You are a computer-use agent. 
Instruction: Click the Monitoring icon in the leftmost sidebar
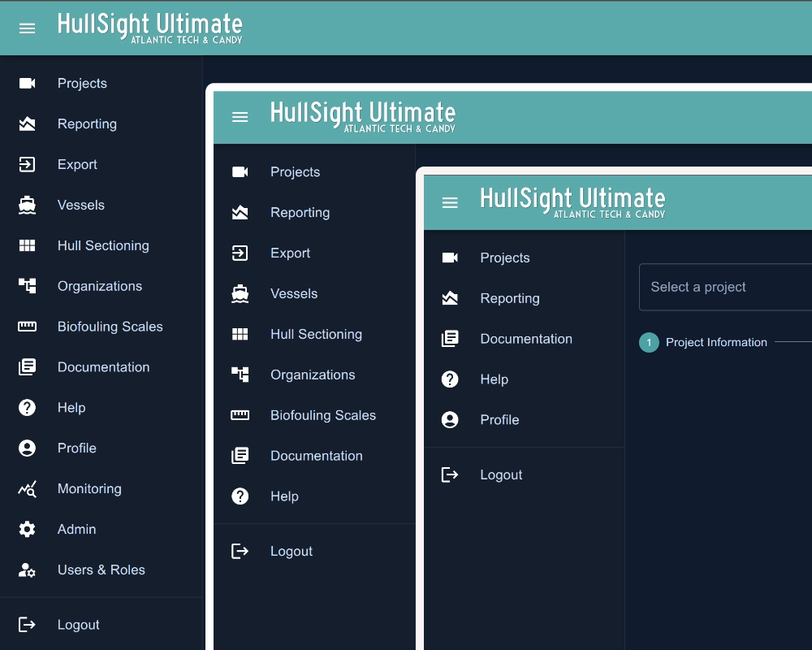tap(27, 489)
